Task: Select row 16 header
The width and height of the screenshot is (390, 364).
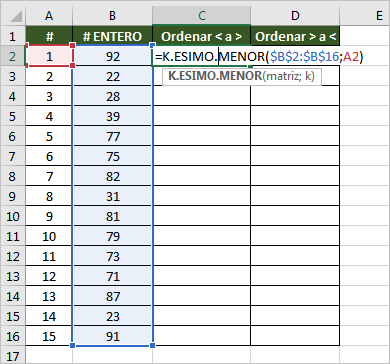Action: click(x=12, y=336)
